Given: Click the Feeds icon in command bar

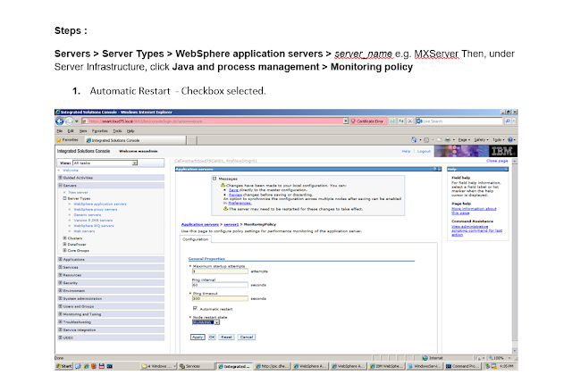Looking at the screenshot, I should tap(426, 140).
